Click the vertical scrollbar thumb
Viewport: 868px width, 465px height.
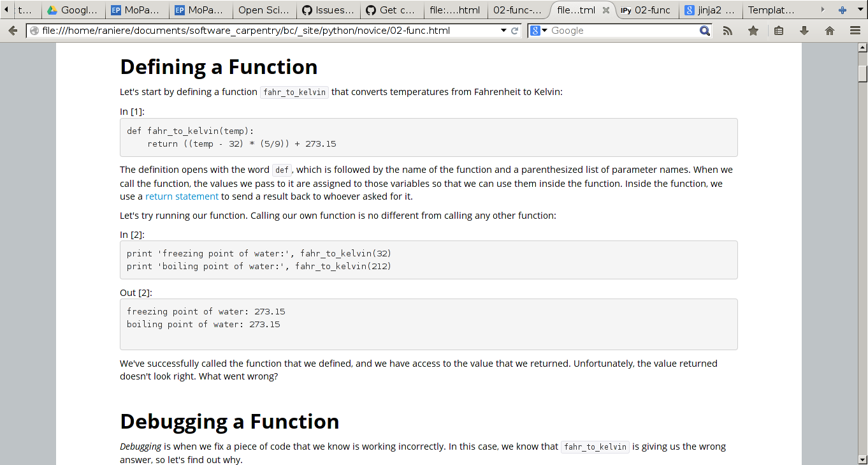coord(863,73)
